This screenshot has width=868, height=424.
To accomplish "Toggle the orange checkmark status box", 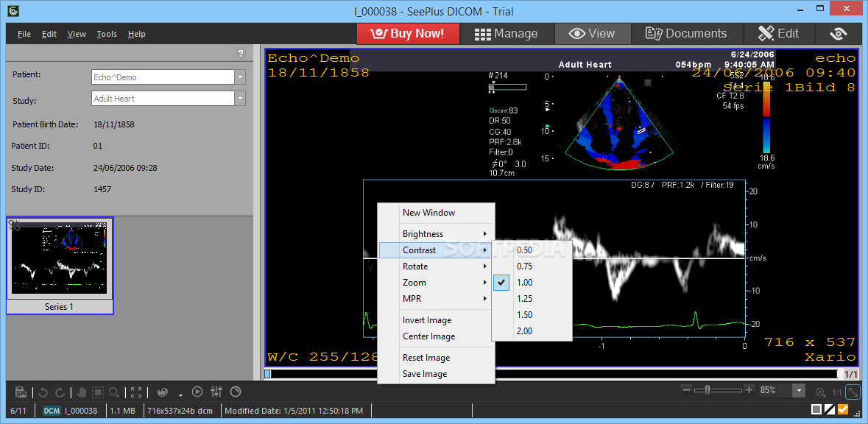I will [x=843, y=409].
